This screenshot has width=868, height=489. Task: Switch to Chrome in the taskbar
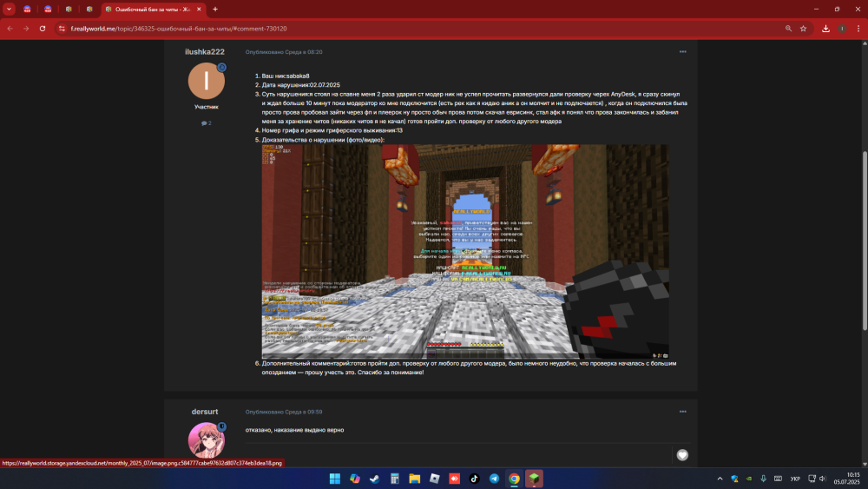pos(514,479)
